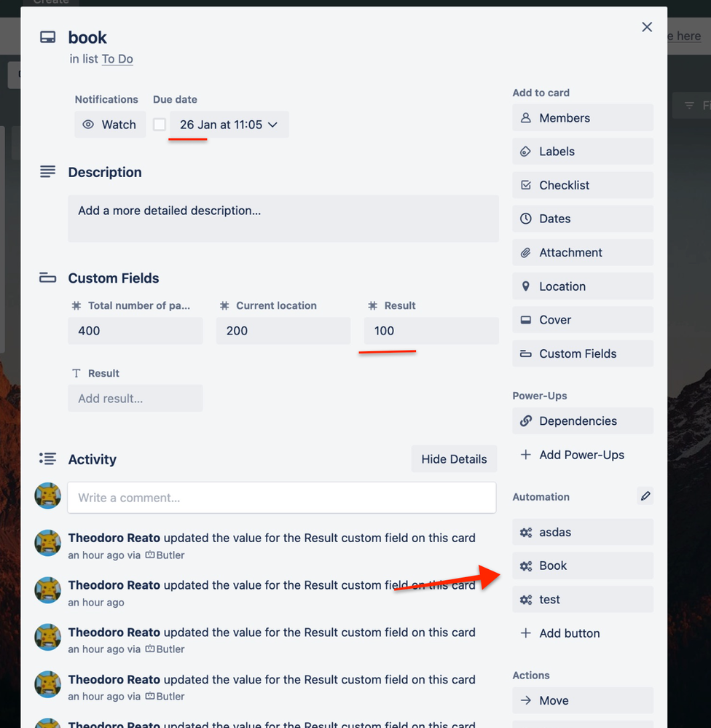This screenshot has width=711, height=728.
Task: Toggle the due date completion checkbox
Action: coord(160,124)
